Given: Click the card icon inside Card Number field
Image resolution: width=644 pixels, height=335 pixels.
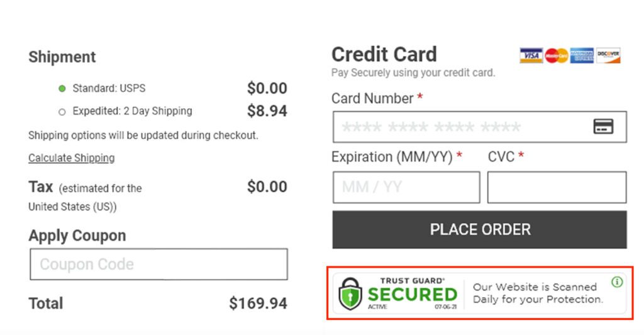Looking at the screenshot, I should tap(603, 127).
